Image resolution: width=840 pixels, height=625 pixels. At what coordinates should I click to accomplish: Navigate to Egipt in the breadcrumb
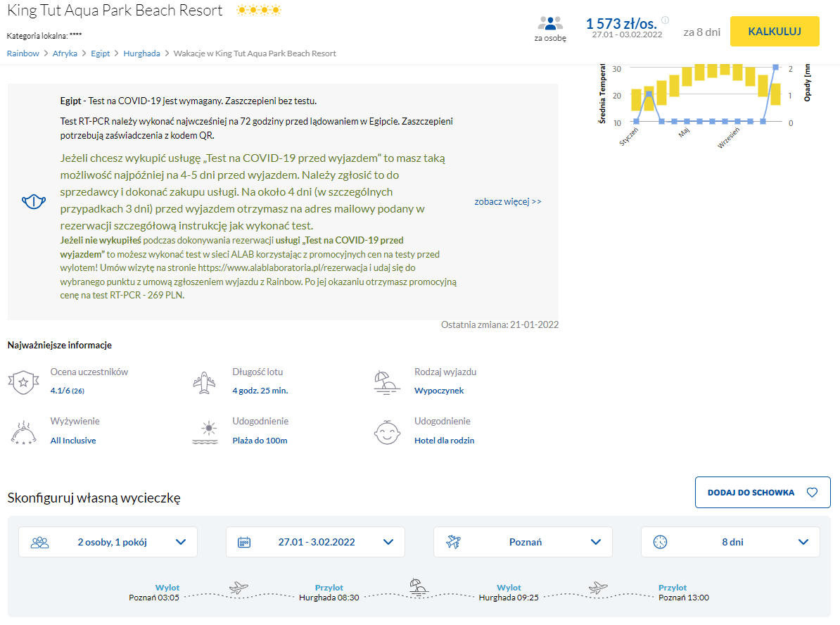pyautogui.click(x=101, y=53)
